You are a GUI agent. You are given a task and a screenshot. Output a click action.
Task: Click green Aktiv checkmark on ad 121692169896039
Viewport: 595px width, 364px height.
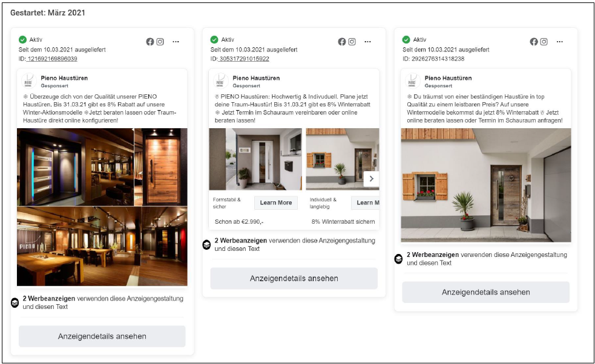click(x=22, y=39)
